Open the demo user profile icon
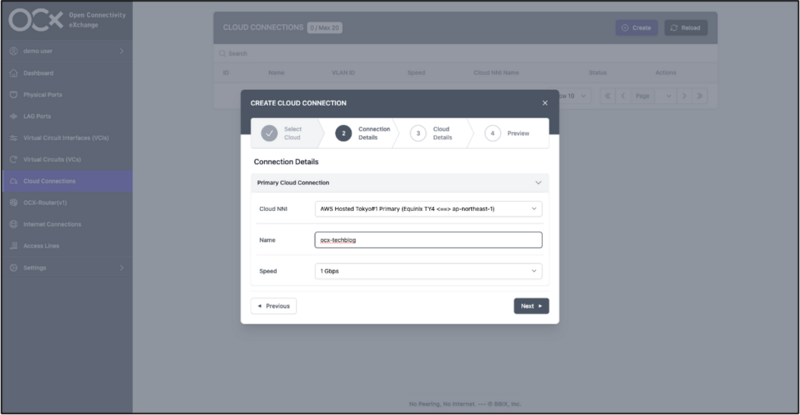800x415 pixels. tap(14, 51)
